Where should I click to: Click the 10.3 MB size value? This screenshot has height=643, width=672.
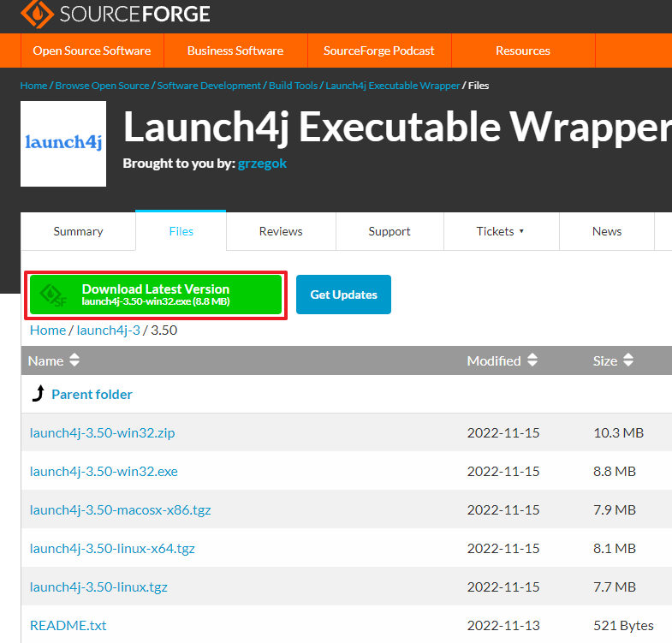618,432
